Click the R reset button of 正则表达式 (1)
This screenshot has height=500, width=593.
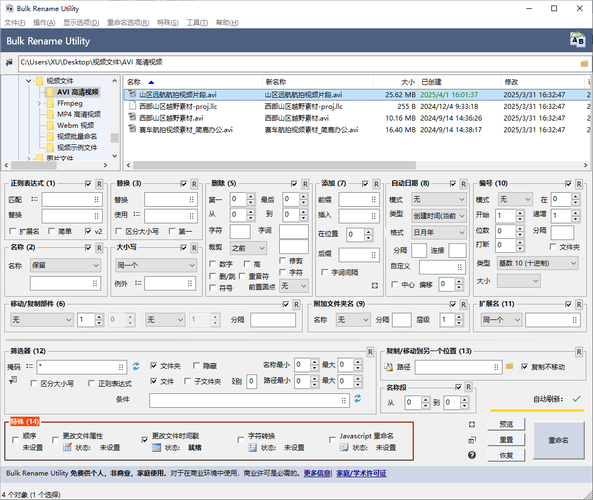(99, 184)
